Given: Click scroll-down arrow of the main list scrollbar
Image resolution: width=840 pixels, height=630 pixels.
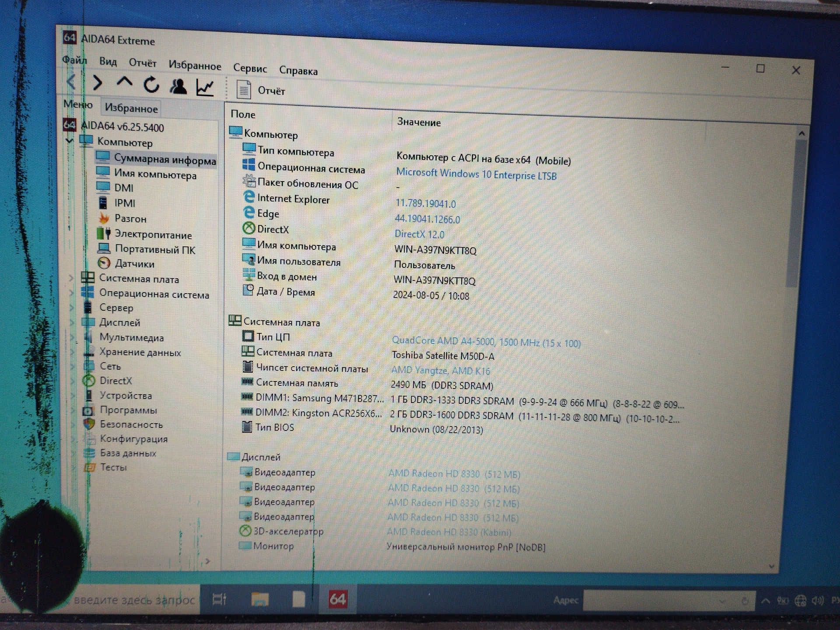Looking at the screenshot, I should click(x=771, y=566).
